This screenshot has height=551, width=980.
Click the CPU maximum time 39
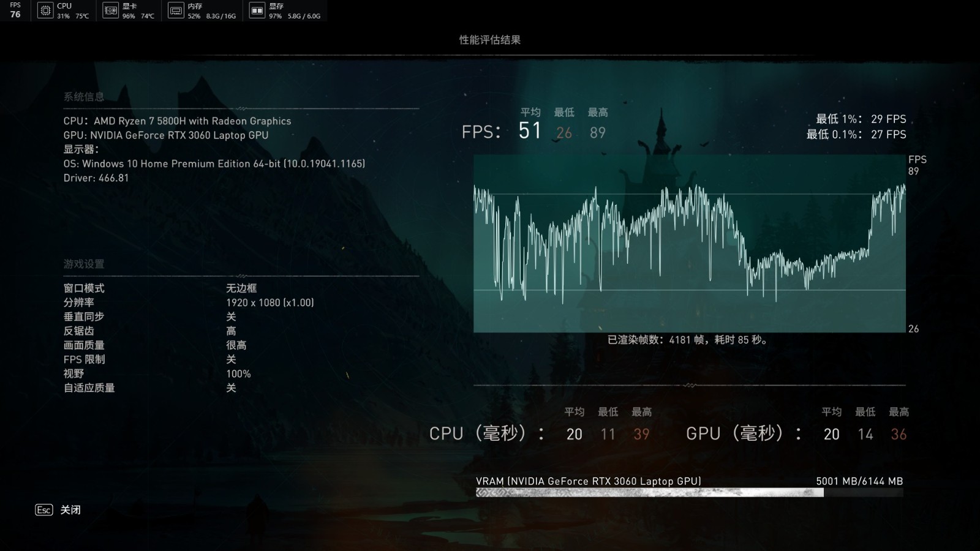(x=641, y=434)
